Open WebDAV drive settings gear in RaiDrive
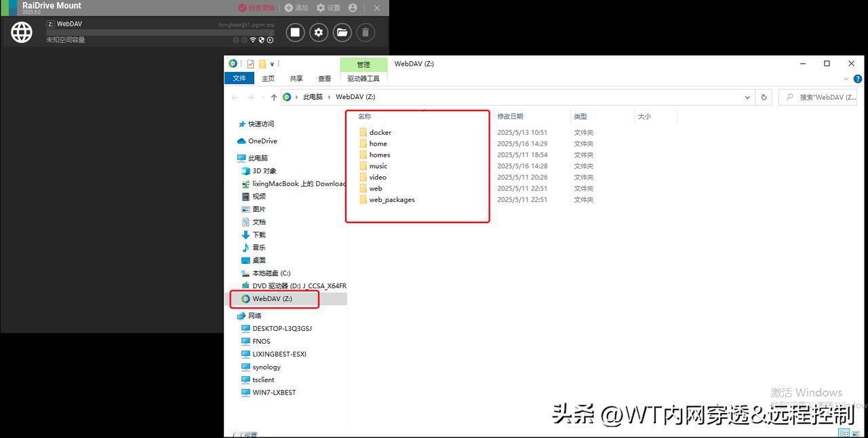Viewport: 868px width, 438px height. click(319, 32)
